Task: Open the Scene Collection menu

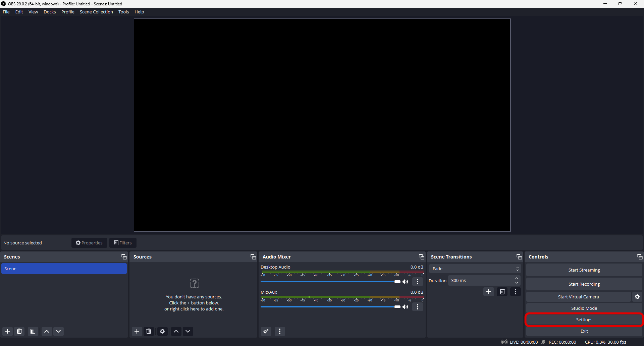Action: pos(96,12)
